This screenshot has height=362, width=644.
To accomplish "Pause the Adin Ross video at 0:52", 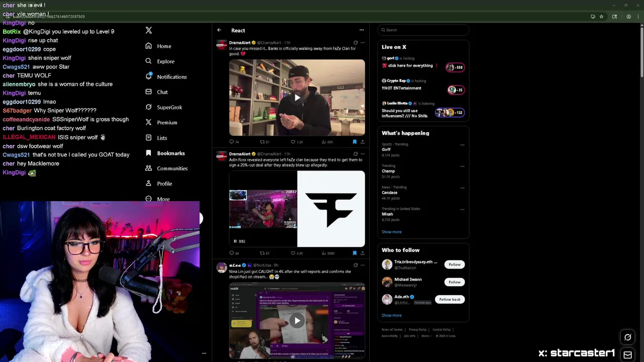I will point(235,241).
